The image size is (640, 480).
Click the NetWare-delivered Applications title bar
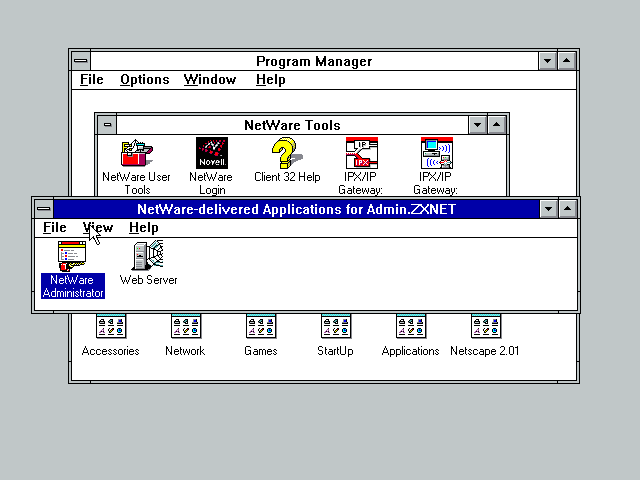point(296,209)
